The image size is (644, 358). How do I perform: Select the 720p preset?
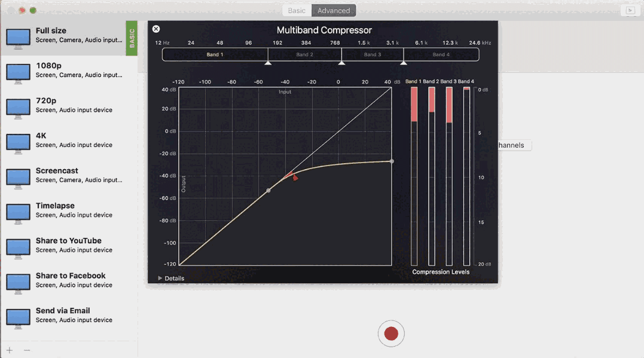[69, 108]
